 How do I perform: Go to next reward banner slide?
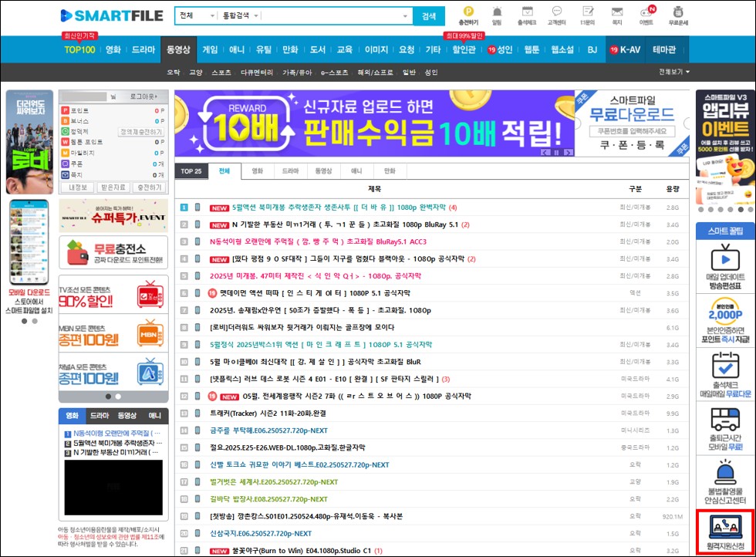click(x=568, y=153)
